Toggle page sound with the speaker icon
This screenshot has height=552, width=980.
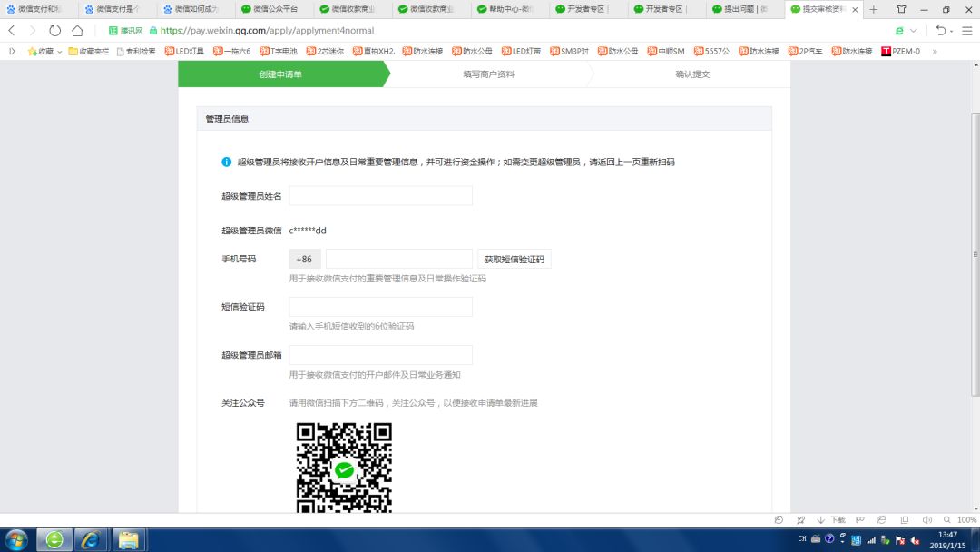coord(926,520)
